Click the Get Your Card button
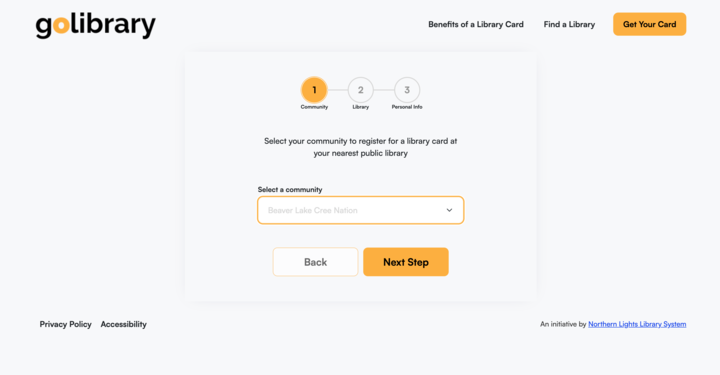The width and height of the screenshot is (720, 375). [649, 24]
